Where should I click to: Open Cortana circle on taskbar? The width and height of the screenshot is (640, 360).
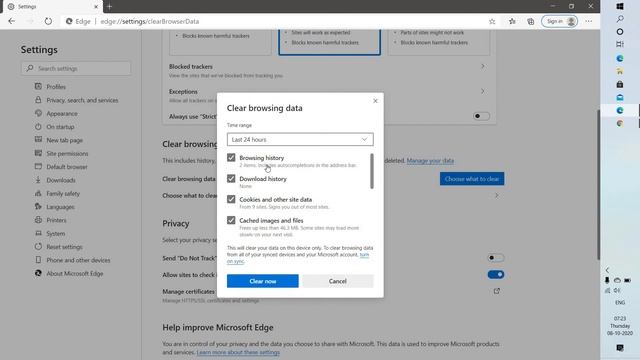[620, 31]
